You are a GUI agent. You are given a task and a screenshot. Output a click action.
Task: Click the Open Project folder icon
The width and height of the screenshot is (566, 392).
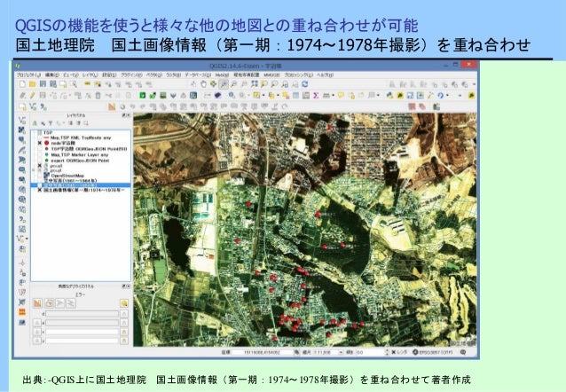33,84
